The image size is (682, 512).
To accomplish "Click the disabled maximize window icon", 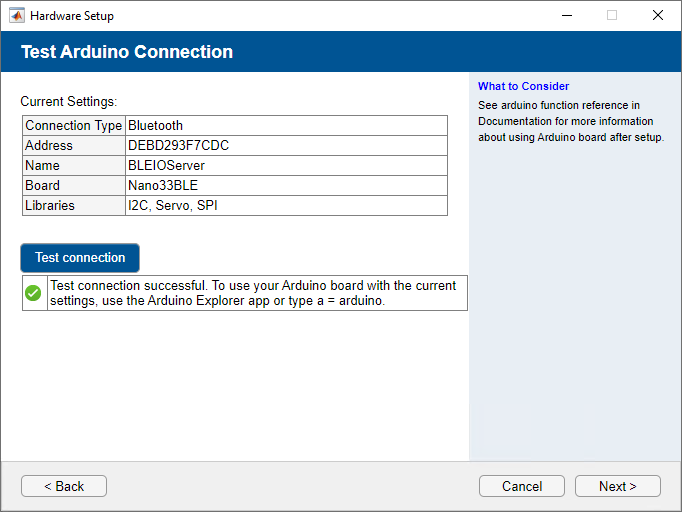I will 612,15.
